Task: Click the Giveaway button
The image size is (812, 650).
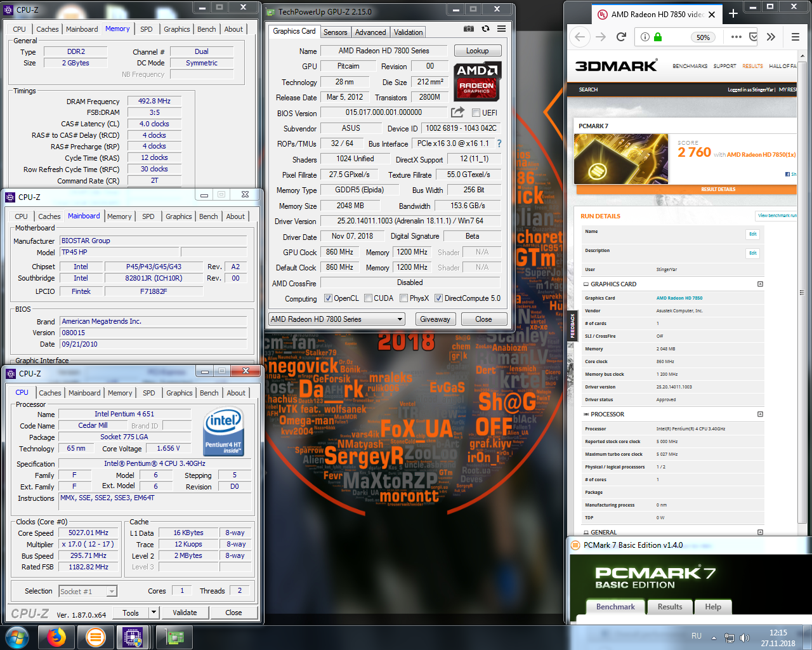Action: [435, 319]
